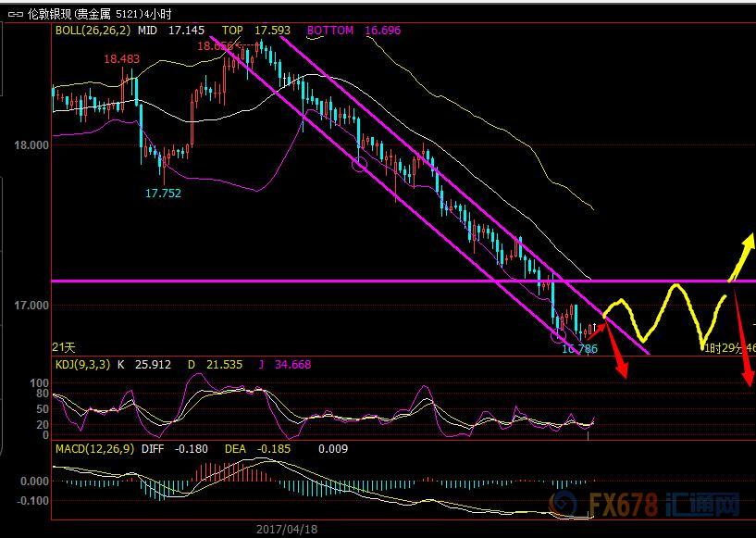The width and height of the screenshot is (756, 538).
Task: Click the link icon beside the chart title
Action: pos(13,14)
